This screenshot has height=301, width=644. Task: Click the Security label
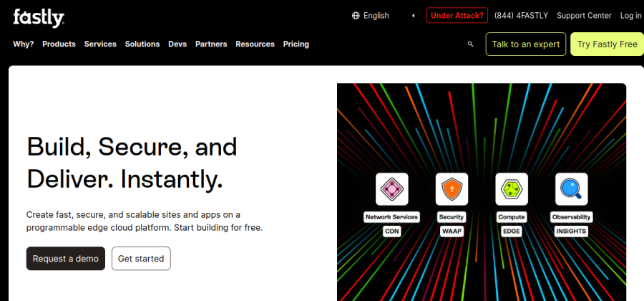click(452, 216)
